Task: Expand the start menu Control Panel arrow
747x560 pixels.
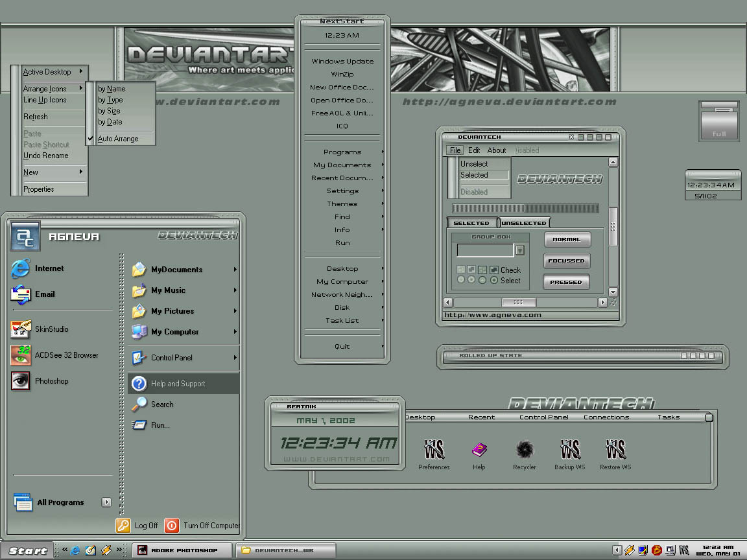Action: click(235, 358)
